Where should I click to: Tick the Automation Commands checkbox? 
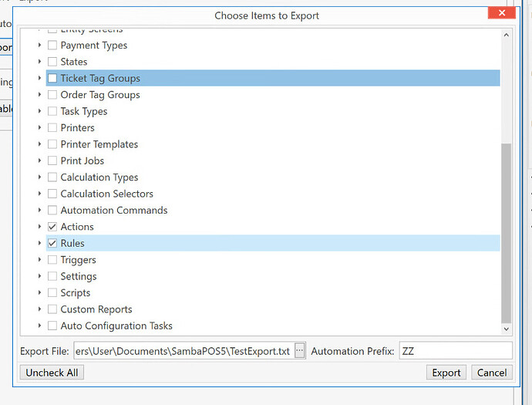coord(52,210)
